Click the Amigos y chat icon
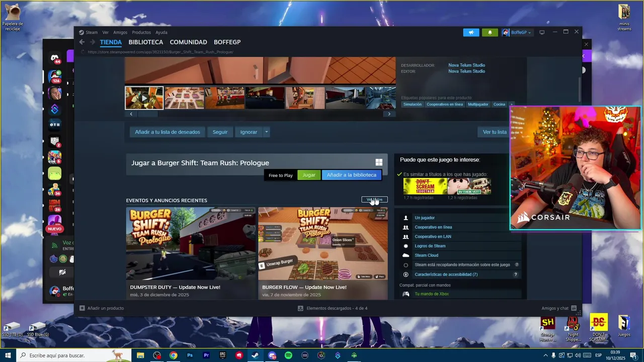This screenshot has height=362, width=644. (x=574, y=308)
